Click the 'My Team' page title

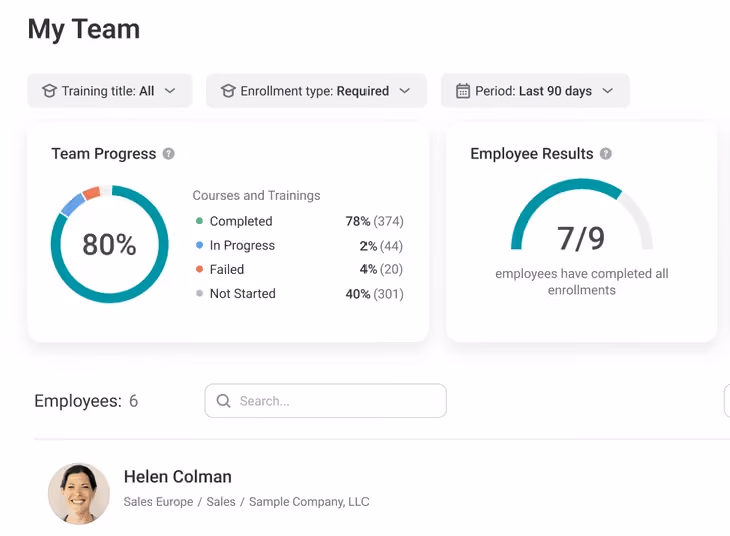[x=84, y=29]
